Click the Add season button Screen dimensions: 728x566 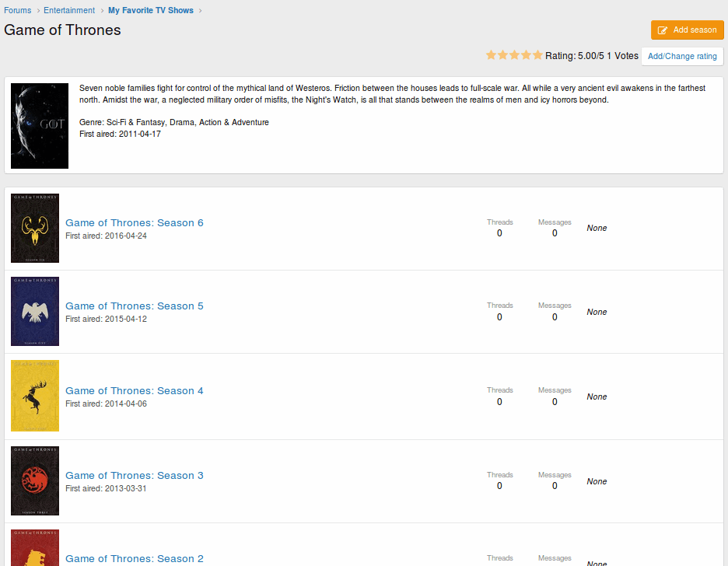tap(687, 30)
